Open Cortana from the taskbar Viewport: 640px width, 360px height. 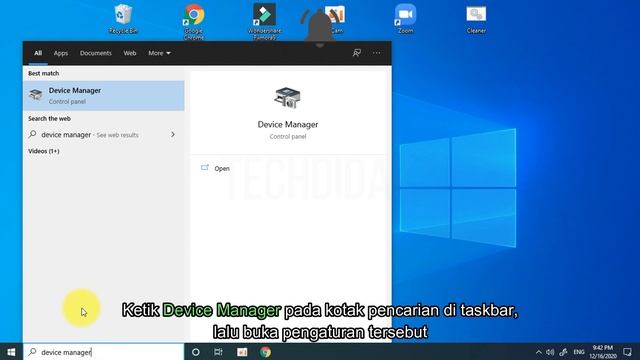tap(196, 352)
